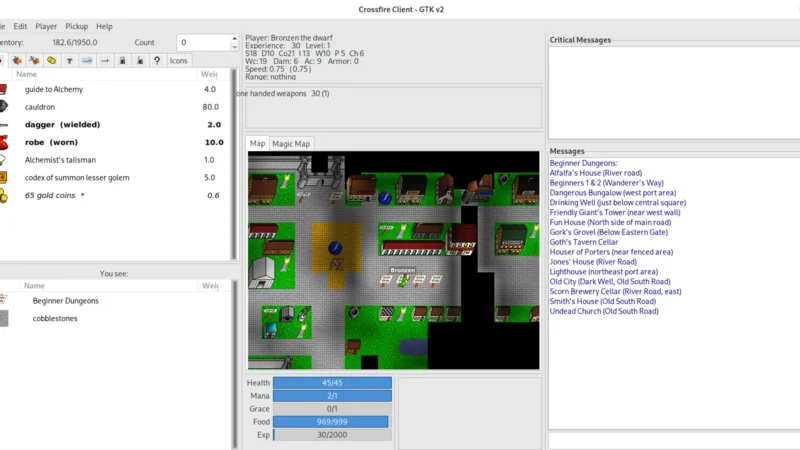
Task: Click into the Count input field
Action: pos(204,42)
